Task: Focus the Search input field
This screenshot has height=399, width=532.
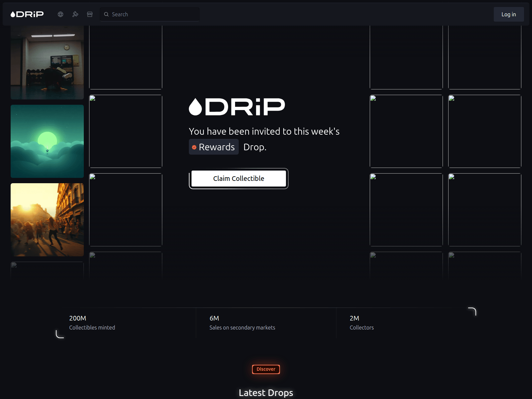Action: tap(150, 14)
